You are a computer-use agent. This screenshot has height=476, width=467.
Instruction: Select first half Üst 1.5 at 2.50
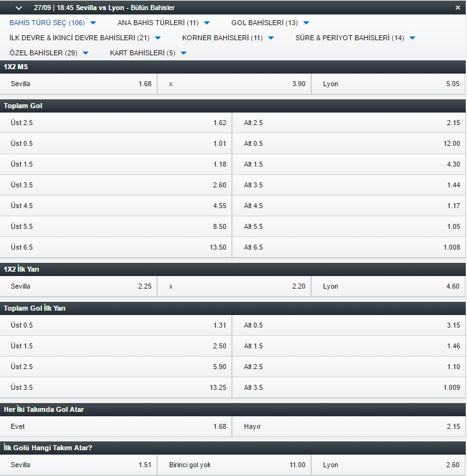(116, 346)
